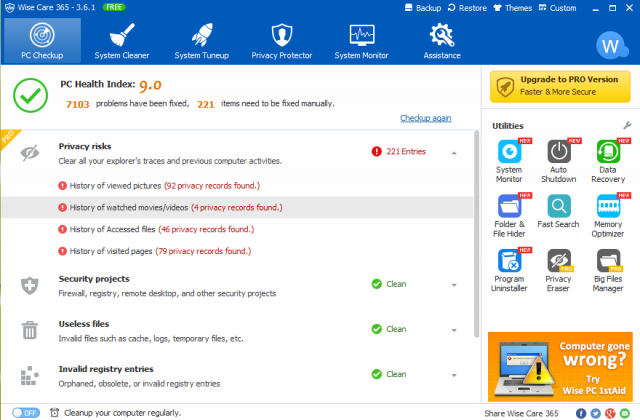Launch the Auto Shutdown utility
Viewport: 640px width, 420px height.
pyautogui.click(x=558, y=161)
